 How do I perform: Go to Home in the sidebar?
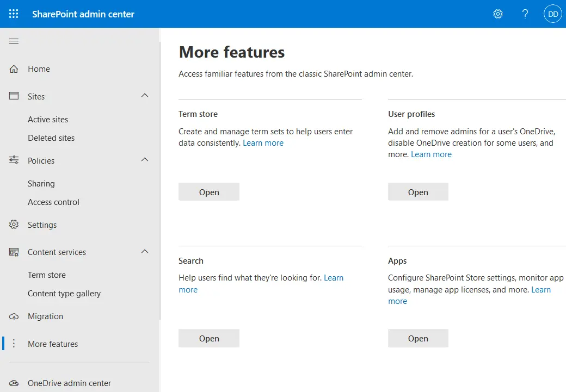[x=39, y=69]
